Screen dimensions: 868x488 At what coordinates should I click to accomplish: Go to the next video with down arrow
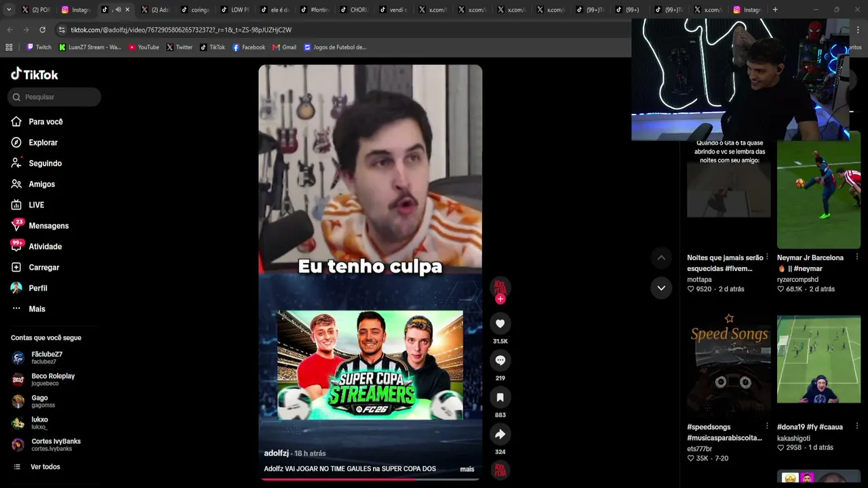[x=661, y=288]
